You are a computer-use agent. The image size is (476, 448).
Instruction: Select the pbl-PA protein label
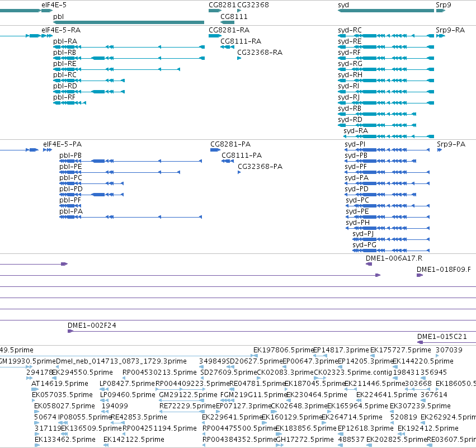coord(70,211)
